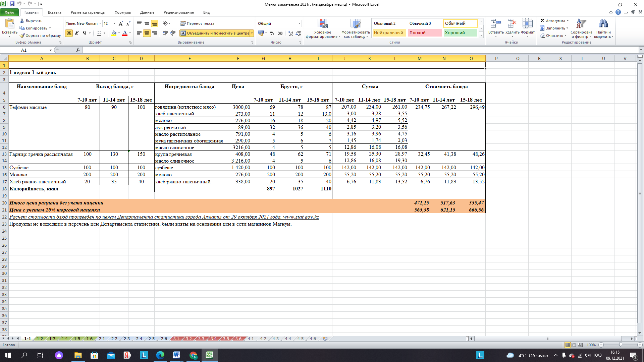Apply the Нейтральный cell style

(389, 33)
